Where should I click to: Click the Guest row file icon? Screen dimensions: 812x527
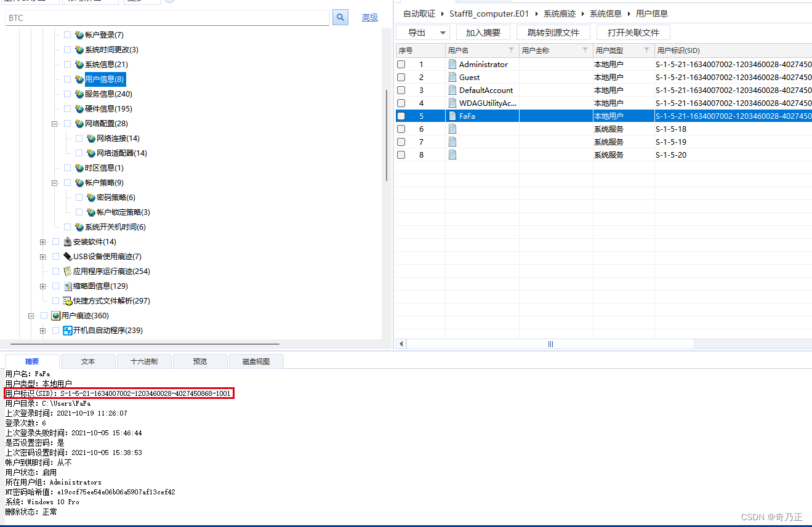coord(452,77)
